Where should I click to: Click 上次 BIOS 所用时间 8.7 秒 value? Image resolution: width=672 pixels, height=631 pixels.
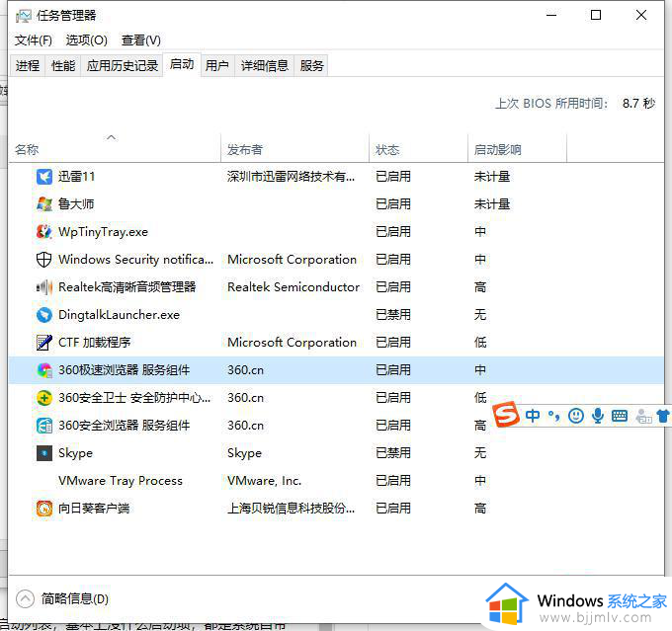pos(639,104)
